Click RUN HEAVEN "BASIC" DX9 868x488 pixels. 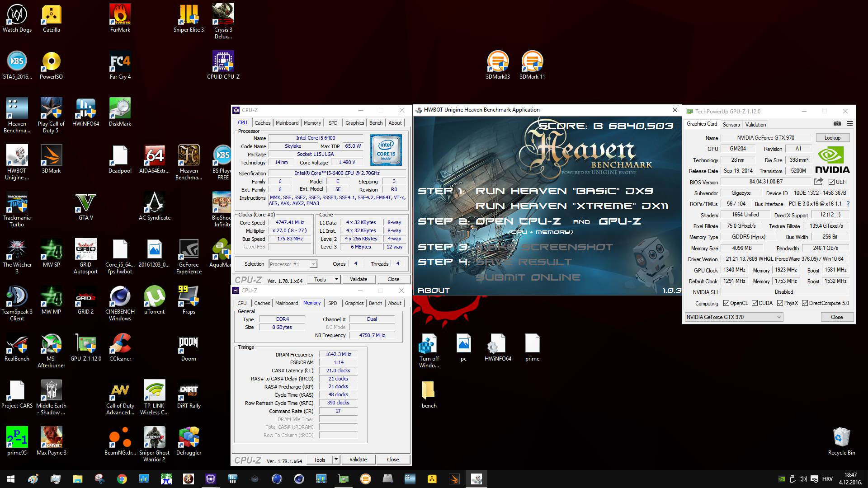pyautogui.click(x=564, y=191)
